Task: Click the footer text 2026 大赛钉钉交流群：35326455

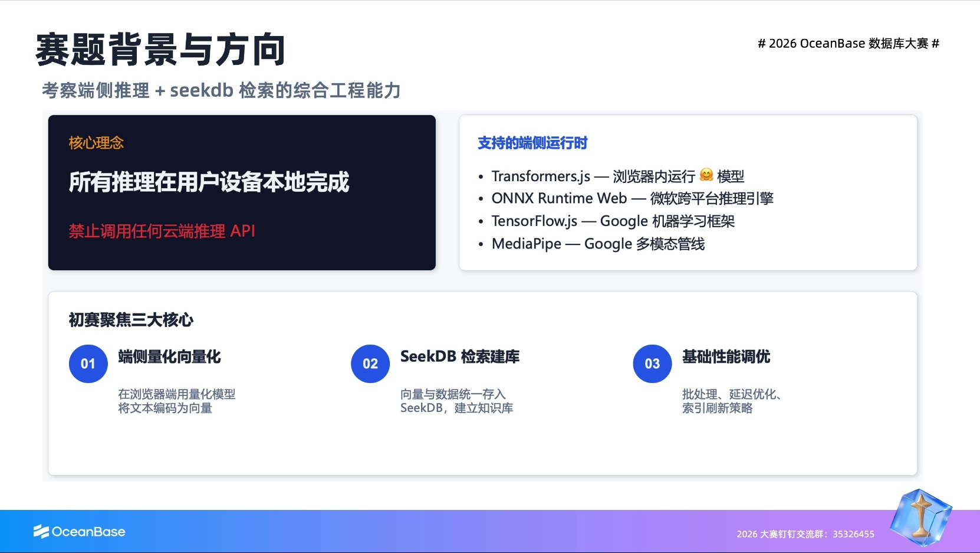Action: 805,534
